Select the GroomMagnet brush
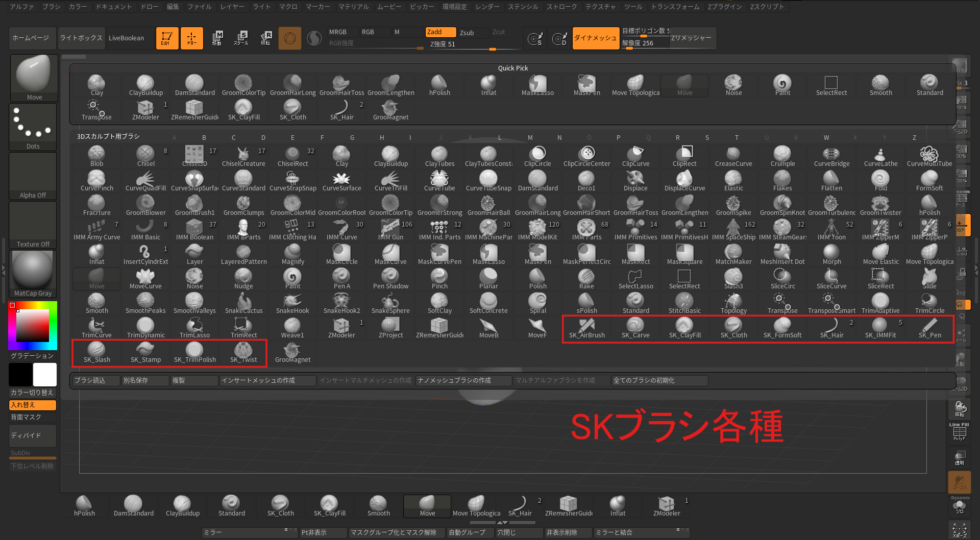Screen dimensions: 980x540 tap(292, 352)
